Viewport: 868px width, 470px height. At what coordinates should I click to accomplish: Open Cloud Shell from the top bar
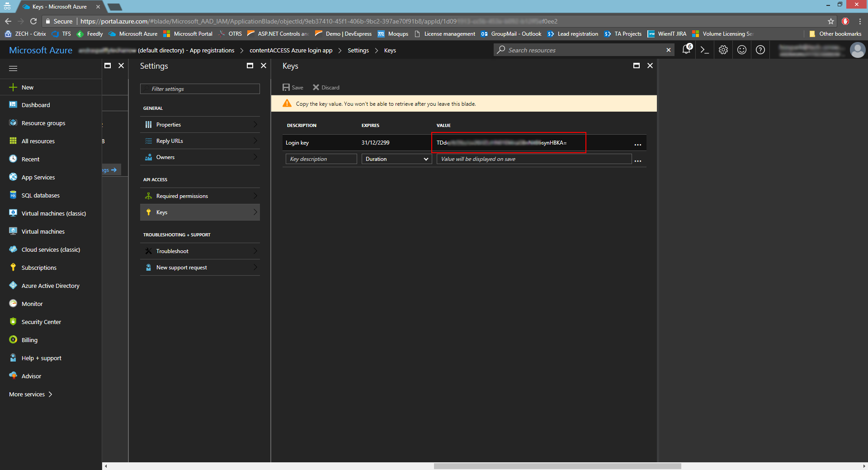[x=704, y=50]
